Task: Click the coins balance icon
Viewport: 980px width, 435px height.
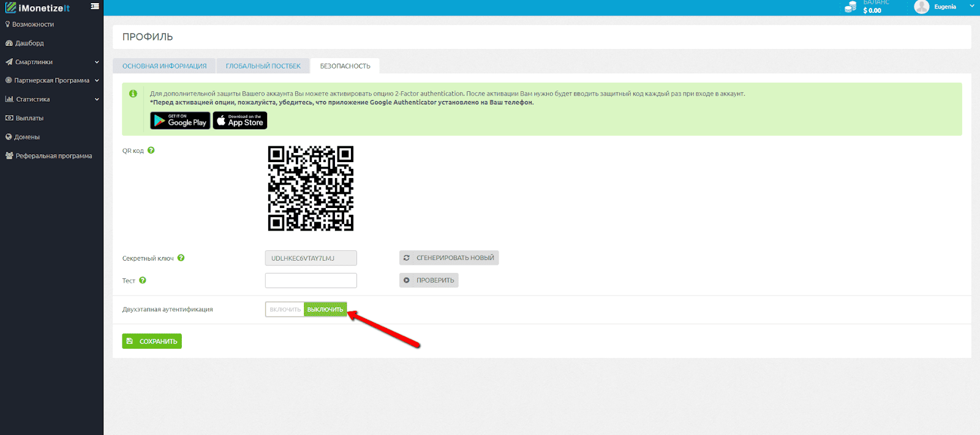Action: (x=850, y=7)
